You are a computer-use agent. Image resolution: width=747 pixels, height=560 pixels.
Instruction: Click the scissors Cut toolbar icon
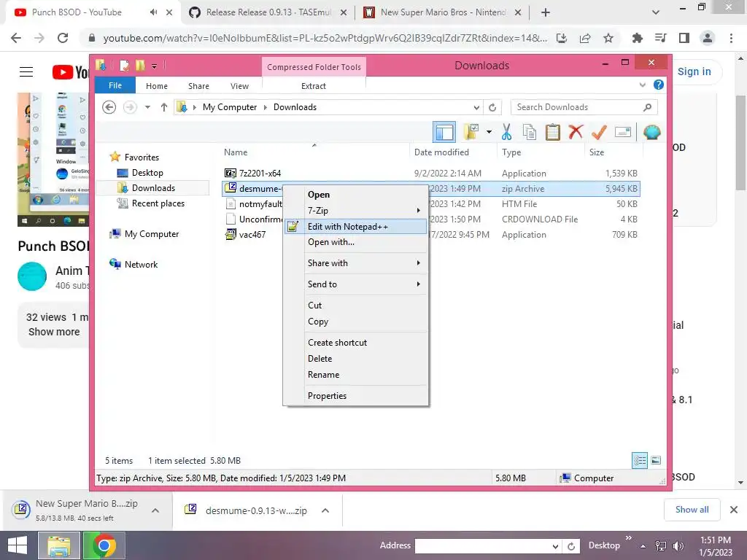[x=506, y=132]
